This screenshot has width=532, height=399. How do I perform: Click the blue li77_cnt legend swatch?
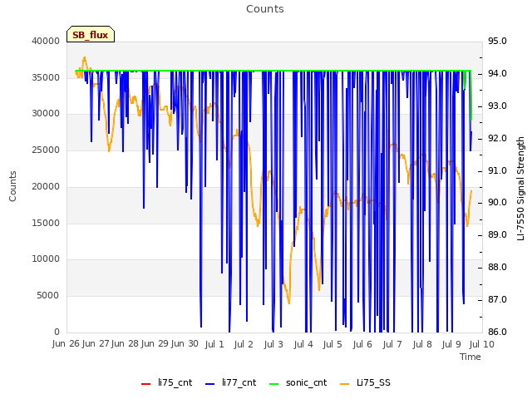(x=210, y=384)
